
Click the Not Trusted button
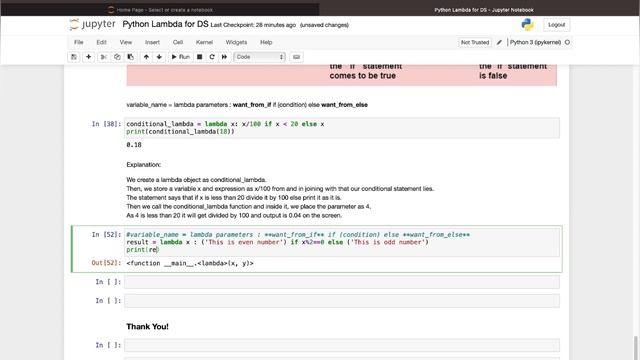(x=475, y=42)
